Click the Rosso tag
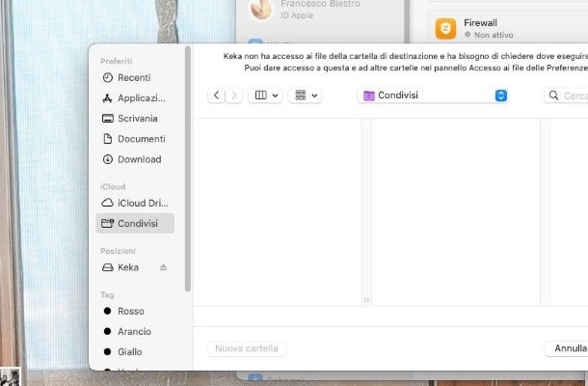The width and height of the screenshot is (588, 386). (135, 311)
